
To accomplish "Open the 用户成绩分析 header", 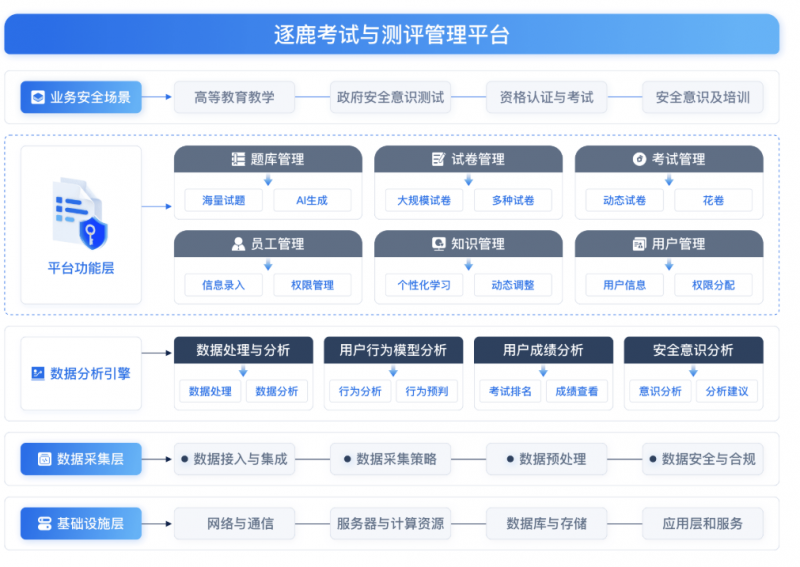I will point(543,350).
